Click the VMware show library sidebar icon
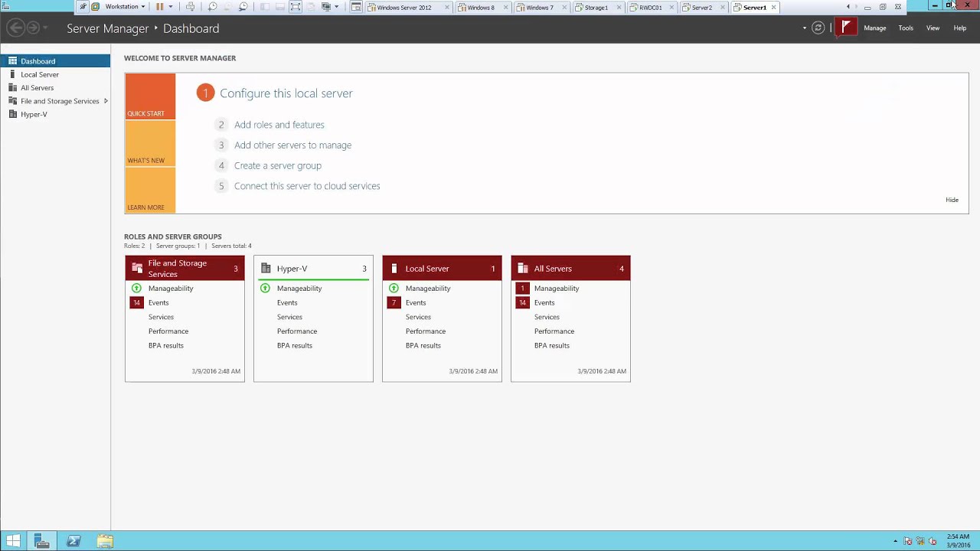This screenshot has width=980, height=551. 265,7
